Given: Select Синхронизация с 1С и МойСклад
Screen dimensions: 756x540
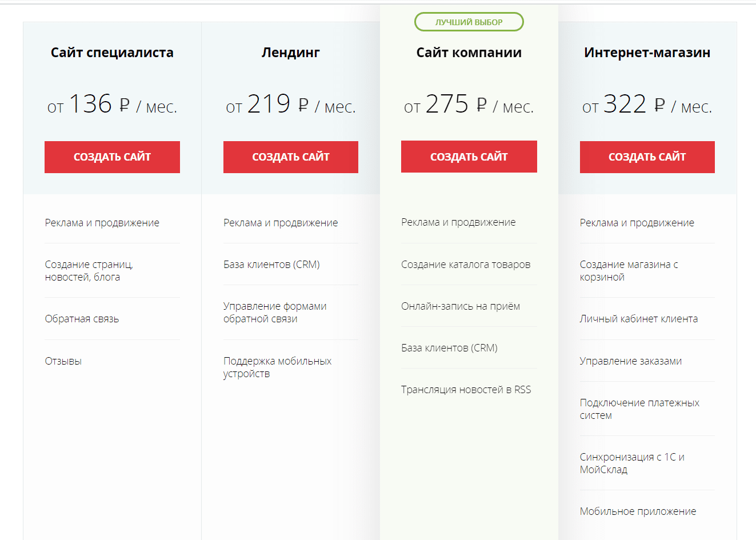Looking at the screenshot, I should click(632, 463).
